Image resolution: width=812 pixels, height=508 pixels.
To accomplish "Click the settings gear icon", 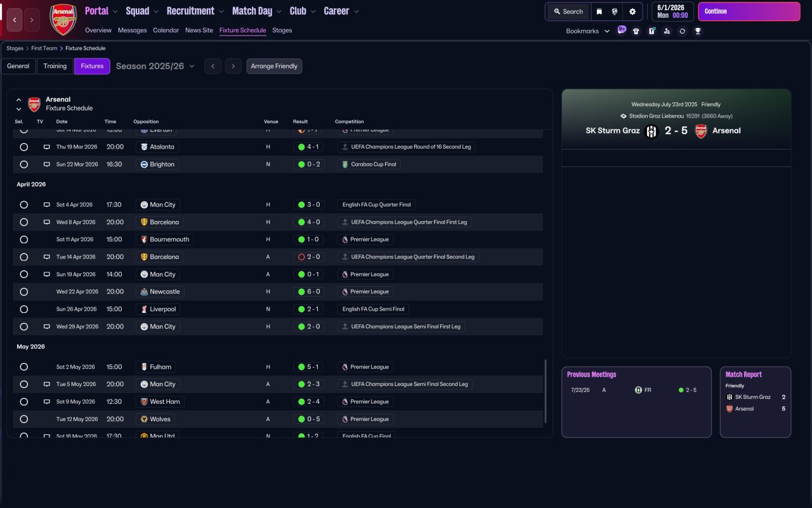I will point(632,11).
